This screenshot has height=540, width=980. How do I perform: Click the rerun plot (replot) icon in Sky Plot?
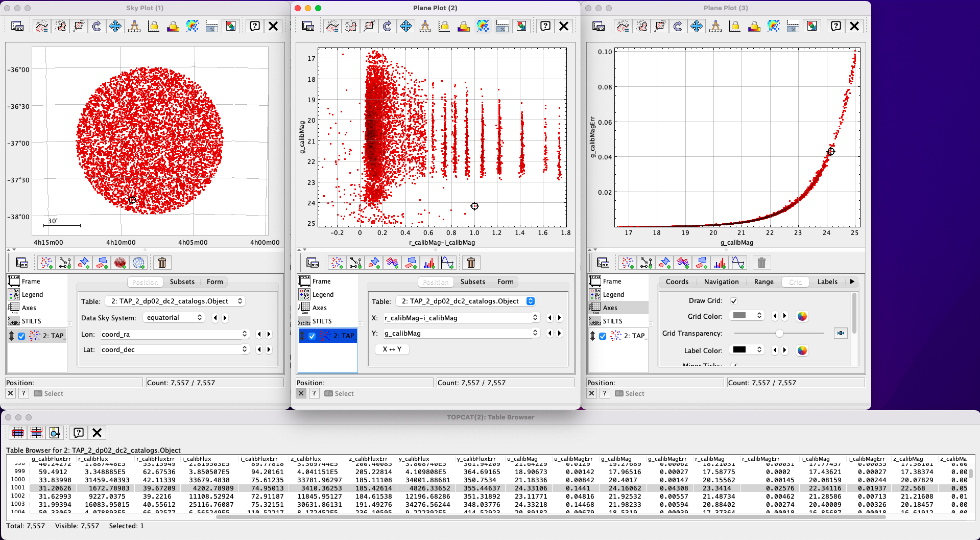tap(97, 26)
